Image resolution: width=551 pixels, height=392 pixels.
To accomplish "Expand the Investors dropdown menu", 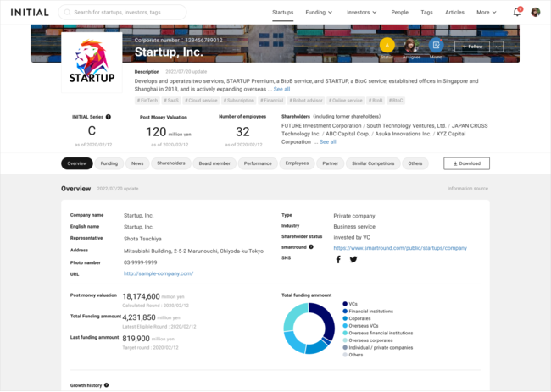I will pyautogui.click(x=363, y=13).
